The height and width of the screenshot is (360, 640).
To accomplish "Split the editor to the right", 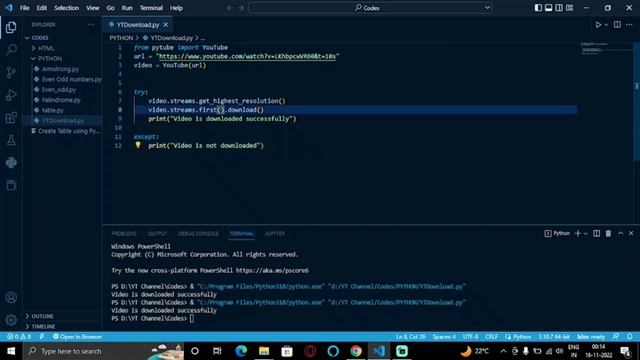I will tap(617, 25).
